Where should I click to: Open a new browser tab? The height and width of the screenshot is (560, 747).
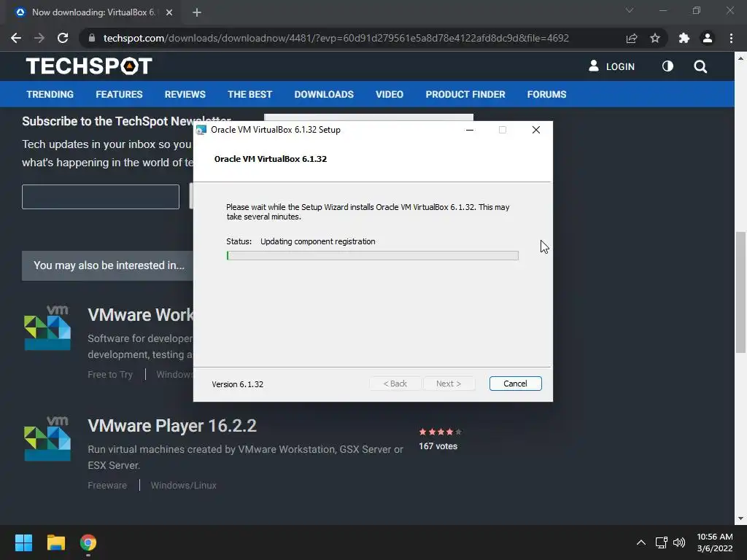[x=197, y=12]
